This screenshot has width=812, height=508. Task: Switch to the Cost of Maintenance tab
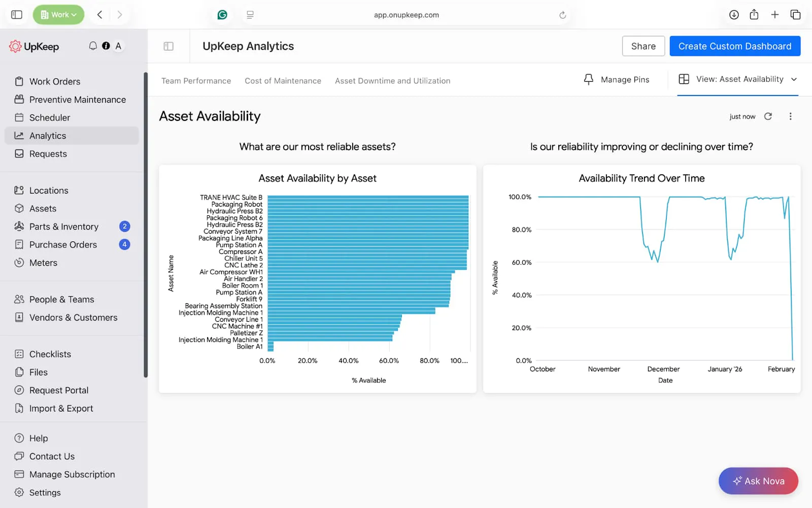click(283, 81)
